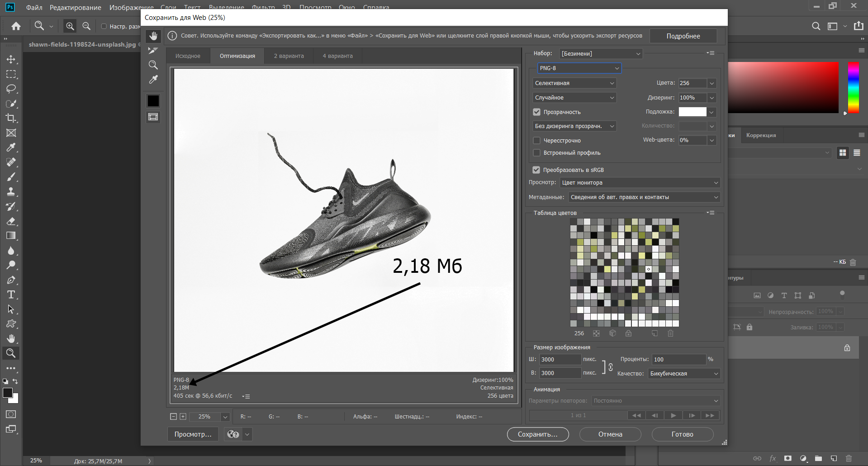The width and height of the screenshot is (868, 466).
Task: Select the Frame tool
Action: click(x=11, y=133)
